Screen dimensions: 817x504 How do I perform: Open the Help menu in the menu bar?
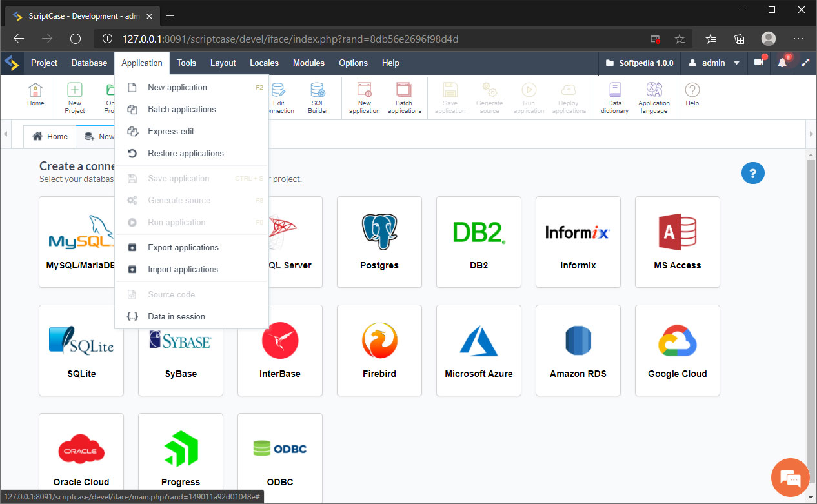(390, 63)
